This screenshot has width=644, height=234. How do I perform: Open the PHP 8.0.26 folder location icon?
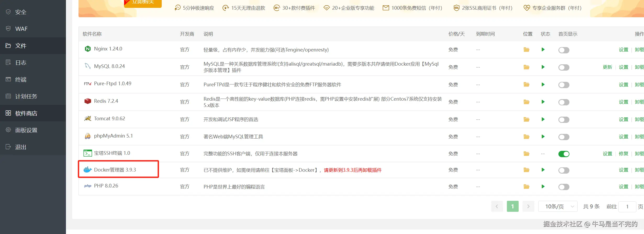click(x=527, y=187)
